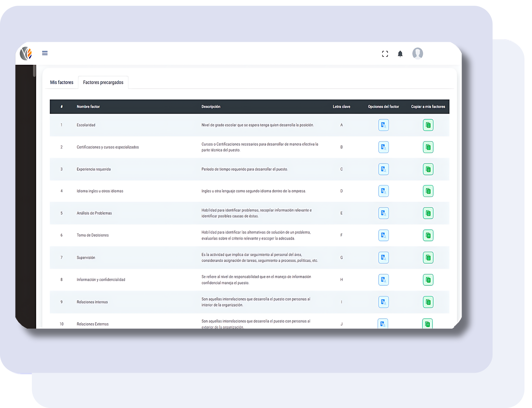Viewport: 532px width, 408px height.
Task: Open the user profile avatar
Action: coord(417,53)
